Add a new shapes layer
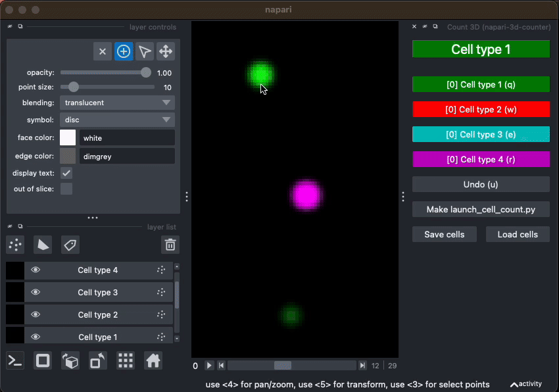 pos(43,245)
